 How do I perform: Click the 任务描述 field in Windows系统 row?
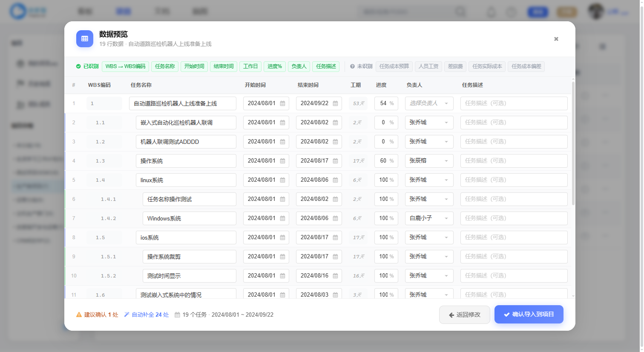514,218
